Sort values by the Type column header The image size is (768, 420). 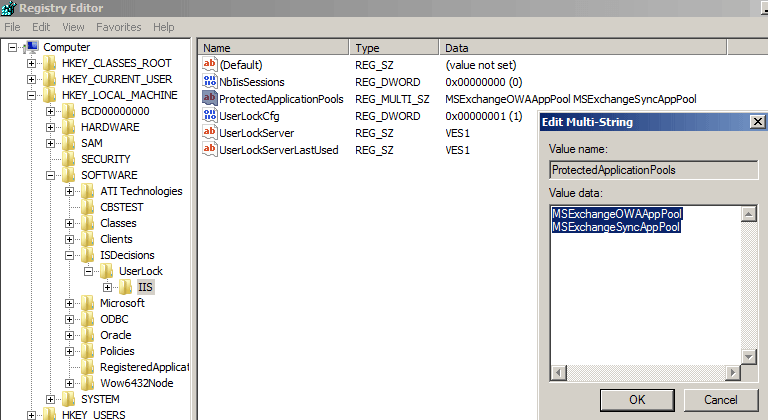[x=394, y=48]
